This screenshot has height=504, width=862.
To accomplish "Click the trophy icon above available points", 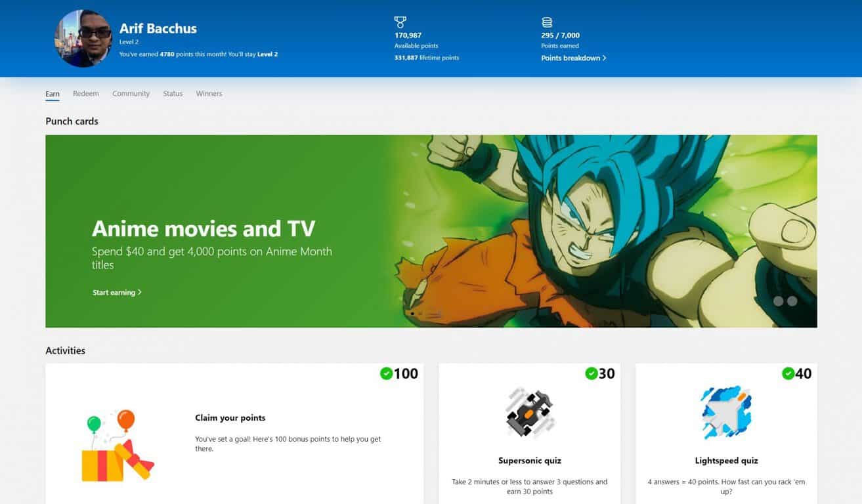I will pyautogui.click(x=400, y=22).
